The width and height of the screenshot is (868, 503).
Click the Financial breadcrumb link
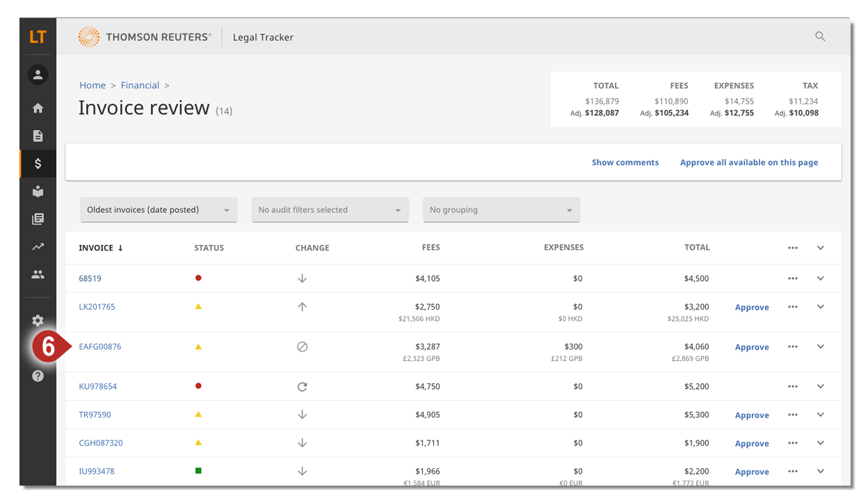point(140,85)
